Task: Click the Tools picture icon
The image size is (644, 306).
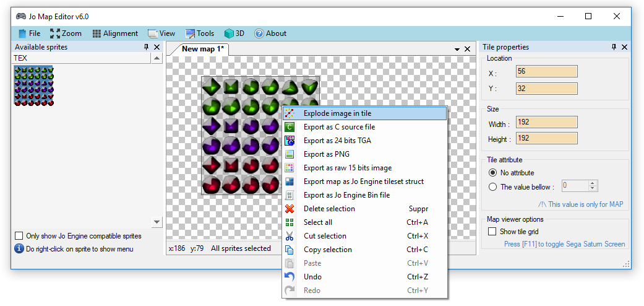Action: [x=190, y=33]
